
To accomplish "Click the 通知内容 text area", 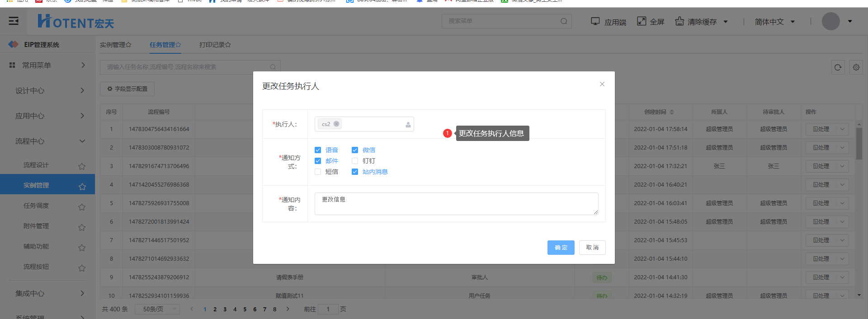I will [x=456, y=204].
